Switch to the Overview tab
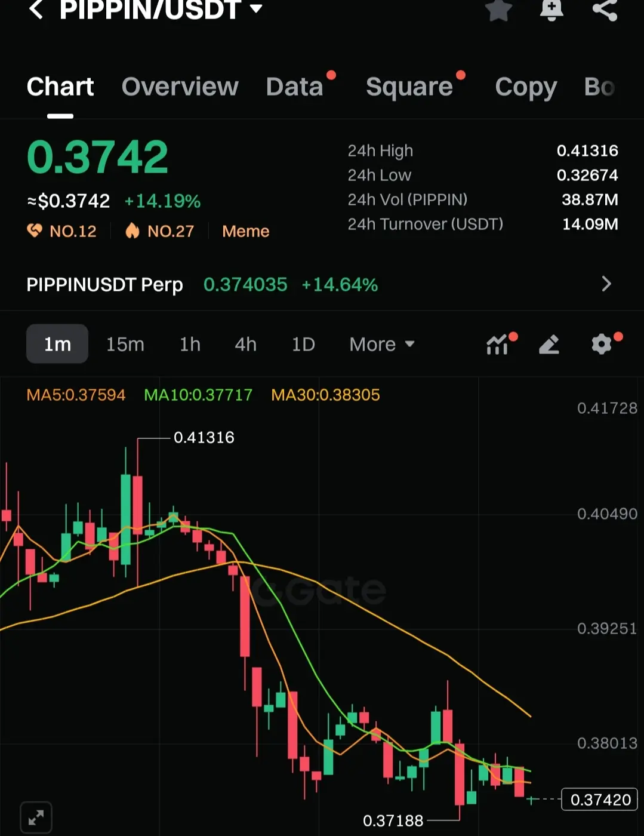The height and width of the screenshot is (836, 644). click(x=180, y=87)
